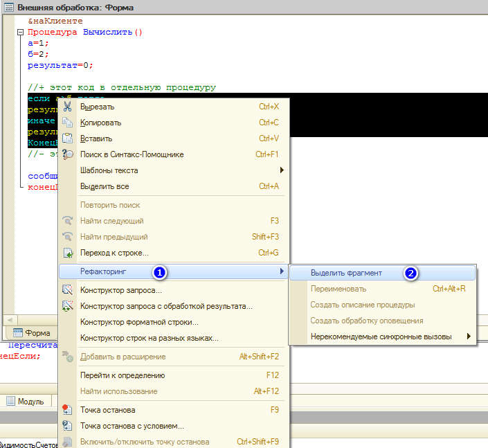Click the go-to-line icon
The width and height of the screenshot is (488, 448).
pos(68,253)
